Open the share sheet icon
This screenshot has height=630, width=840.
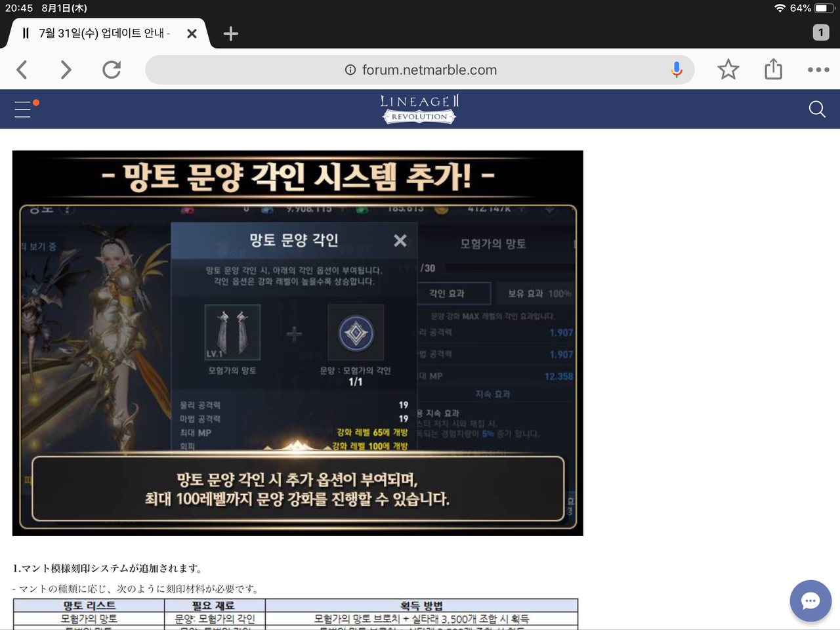(773, 69)
